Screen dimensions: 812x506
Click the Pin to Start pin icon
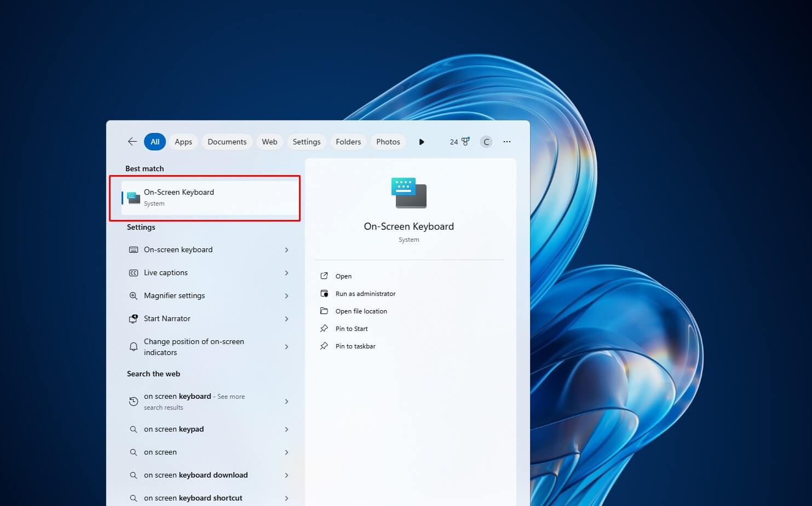324,329
